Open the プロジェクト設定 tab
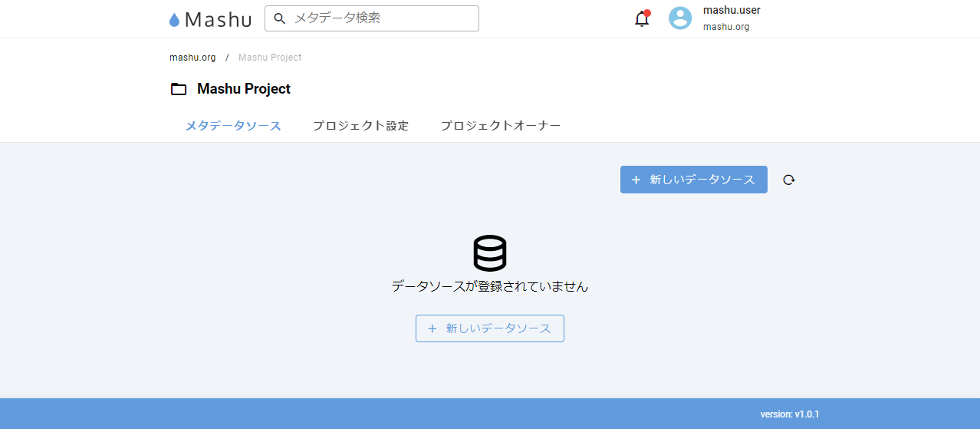980x429 pixels. 360,126
